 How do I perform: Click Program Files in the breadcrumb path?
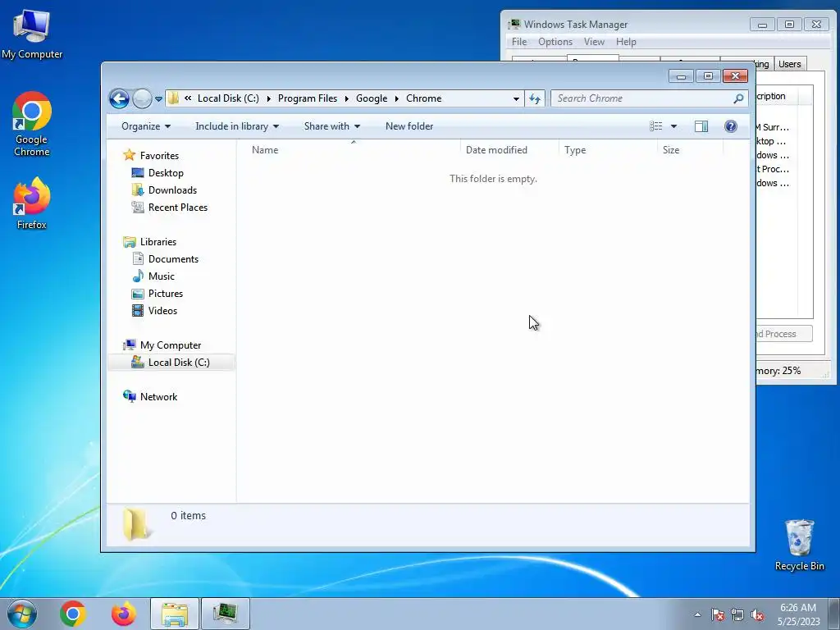point(308,98)
